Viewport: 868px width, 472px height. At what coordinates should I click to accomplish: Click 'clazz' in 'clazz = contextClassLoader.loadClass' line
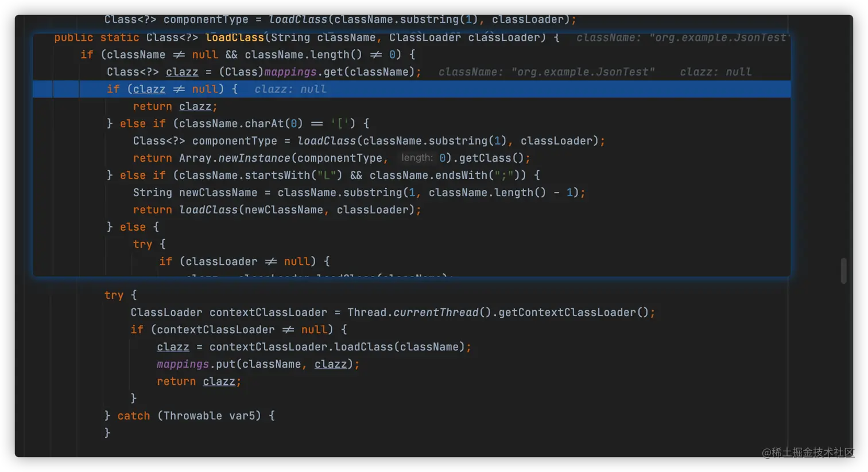(x=173, y=346)
